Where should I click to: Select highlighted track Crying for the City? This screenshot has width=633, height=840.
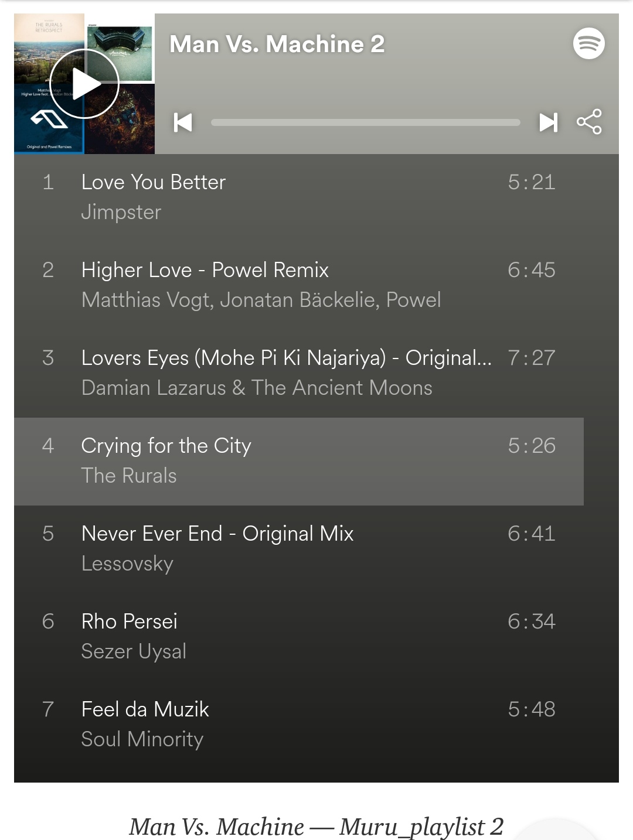point(299,462)
